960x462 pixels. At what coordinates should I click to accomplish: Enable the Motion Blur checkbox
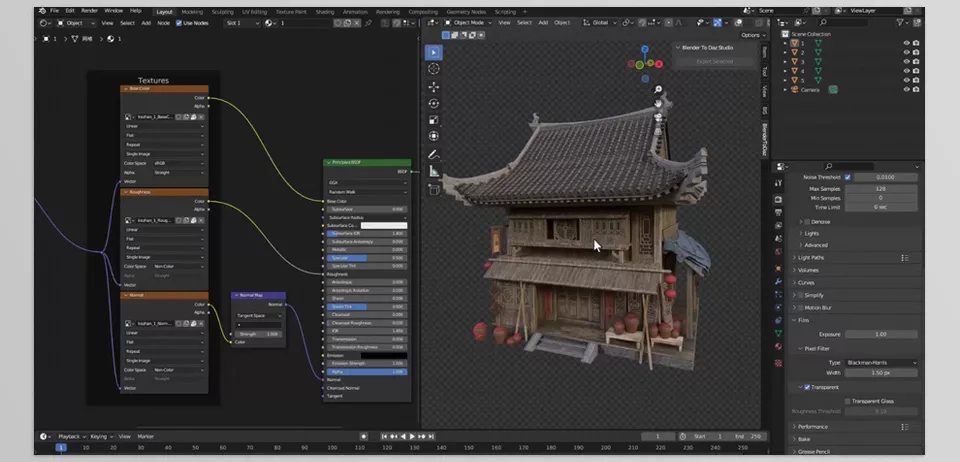800,308
